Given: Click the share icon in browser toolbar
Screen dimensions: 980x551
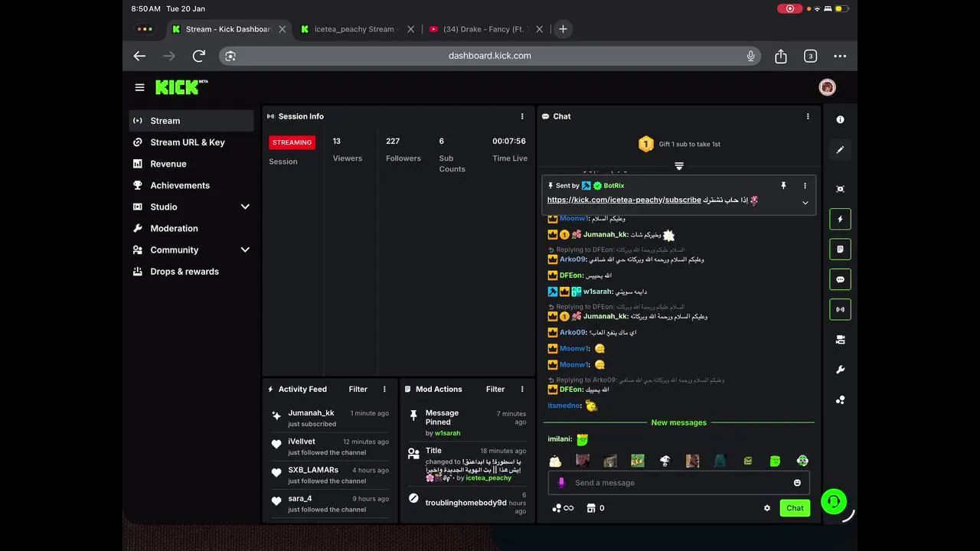Looking at the screenshot, I should point(781,56).
